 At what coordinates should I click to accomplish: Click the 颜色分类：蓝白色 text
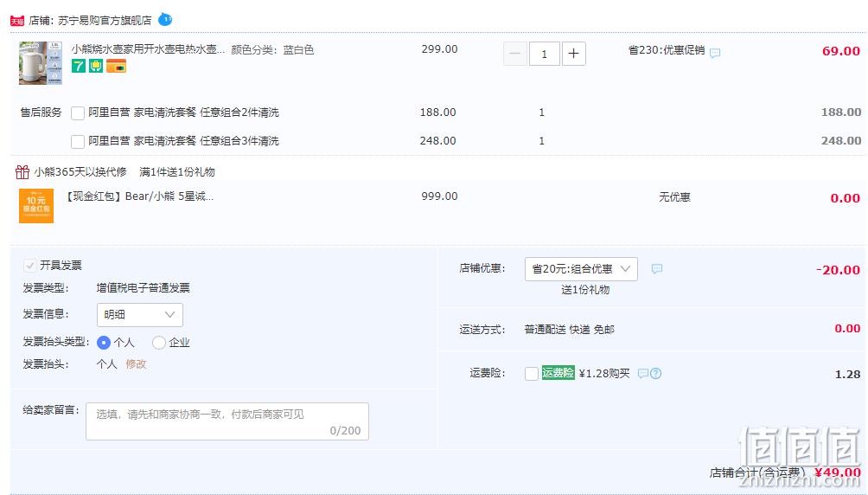272,50
